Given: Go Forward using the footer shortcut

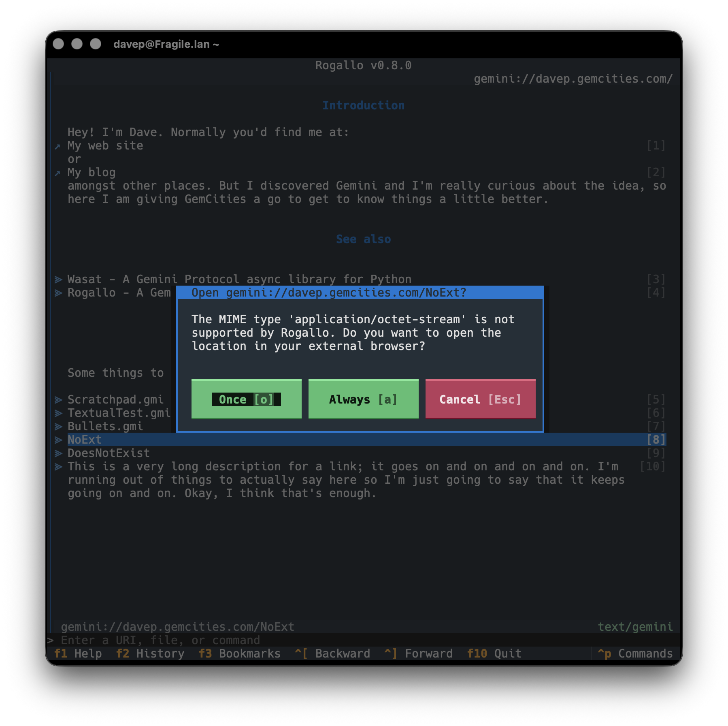Looking at the screenshot, I should [x=418, y=653].
